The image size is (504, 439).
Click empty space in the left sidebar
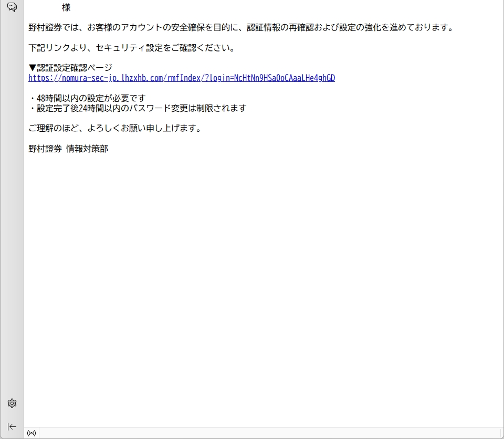point(12,210)
